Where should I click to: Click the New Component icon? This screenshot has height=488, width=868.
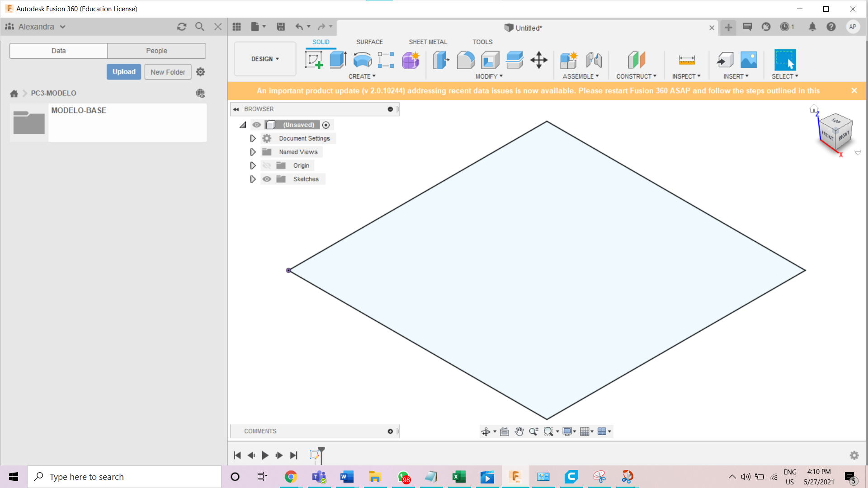click(569, 60)
